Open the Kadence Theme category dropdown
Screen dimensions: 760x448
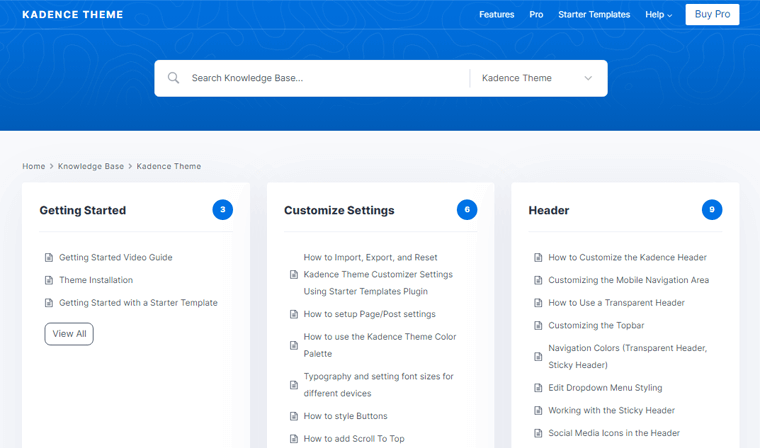point(537,78)
